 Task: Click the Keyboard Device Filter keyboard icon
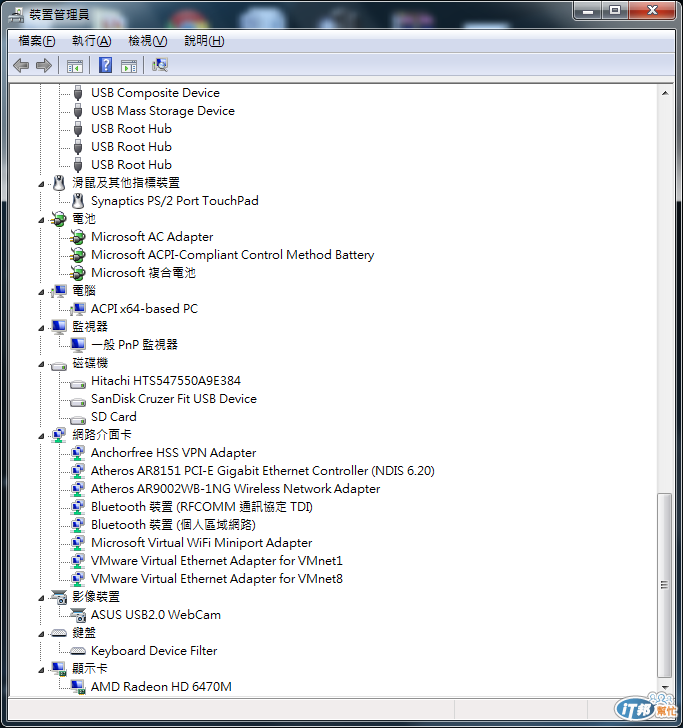[x=78, y=651]
